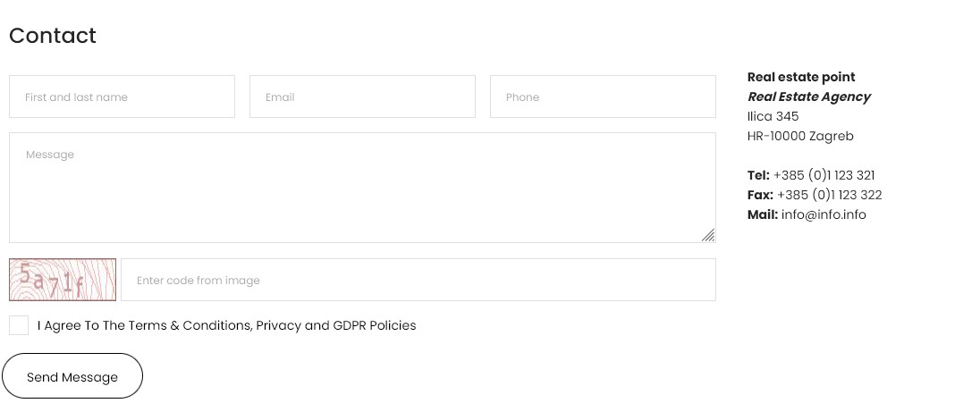This screenshot has width=980, height=420.
Task: Select the Real Estate Agency italic text
Action: click(808, 97)
